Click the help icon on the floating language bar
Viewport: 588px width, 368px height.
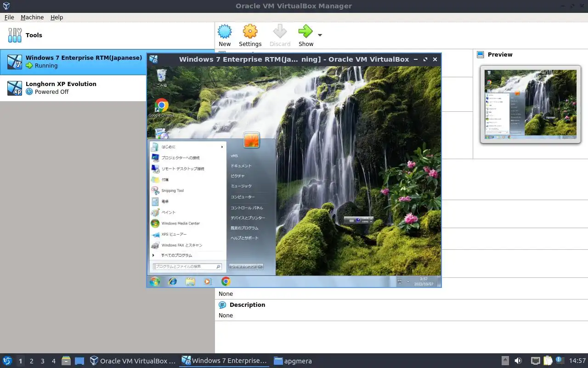[x=358, y=220]
